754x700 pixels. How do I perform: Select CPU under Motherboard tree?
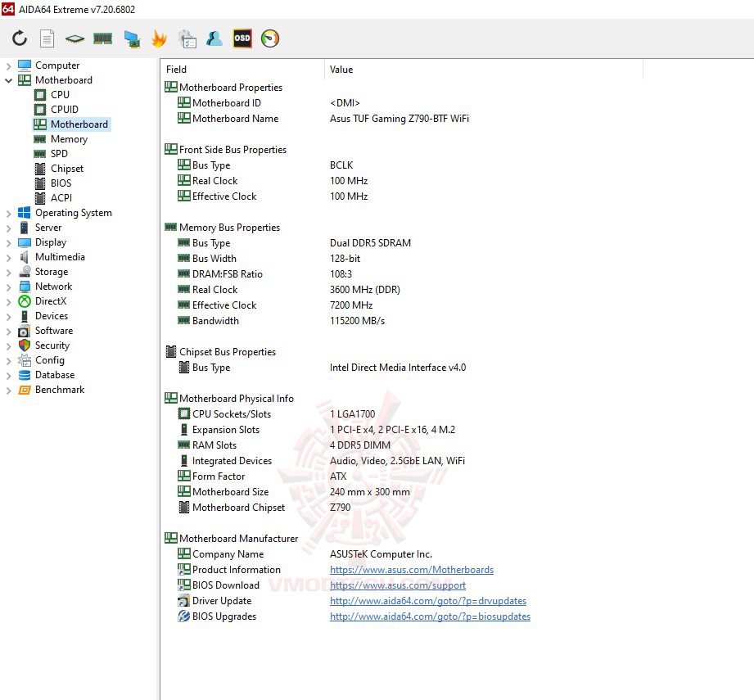click(x=60, y=95)
